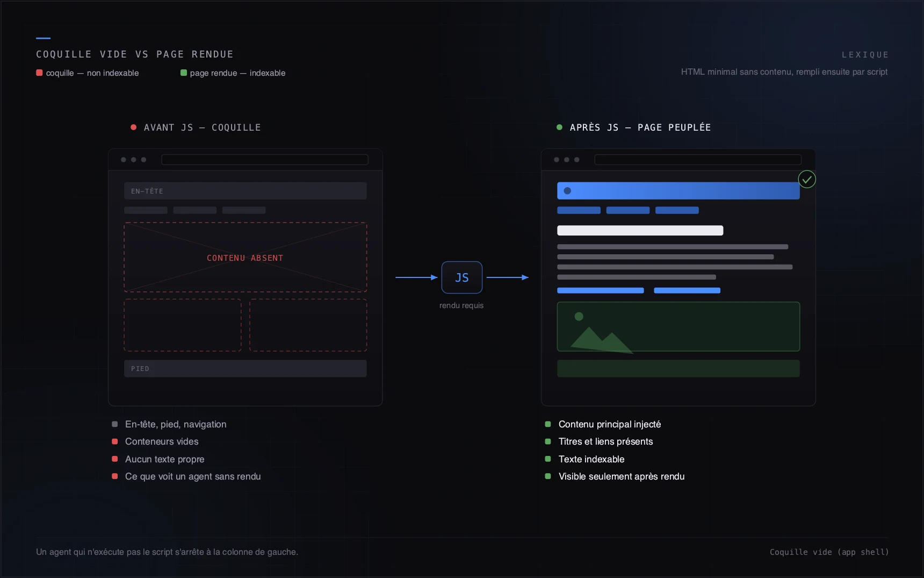
Task: Click the 'rendu requis' caption
Action: [461, 305]
